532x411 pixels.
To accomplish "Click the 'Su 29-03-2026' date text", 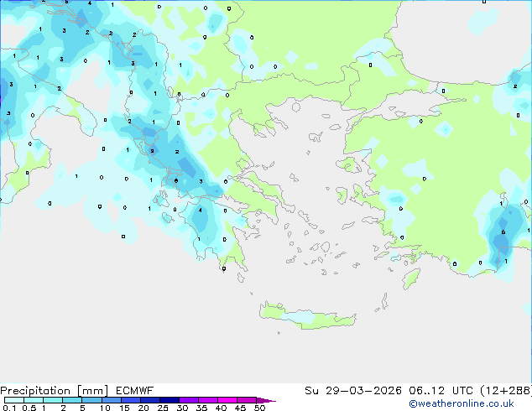I will [353, 391].
